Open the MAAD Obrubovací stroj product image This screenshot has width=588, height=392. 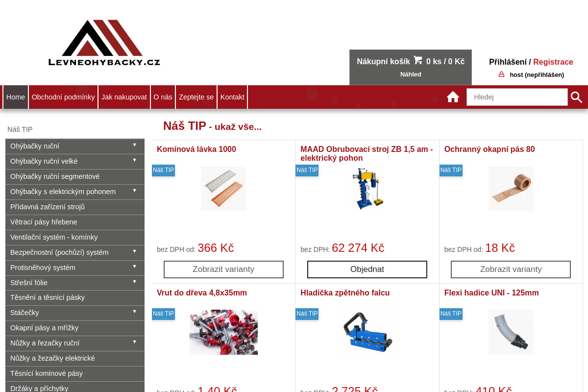(367, 189)
